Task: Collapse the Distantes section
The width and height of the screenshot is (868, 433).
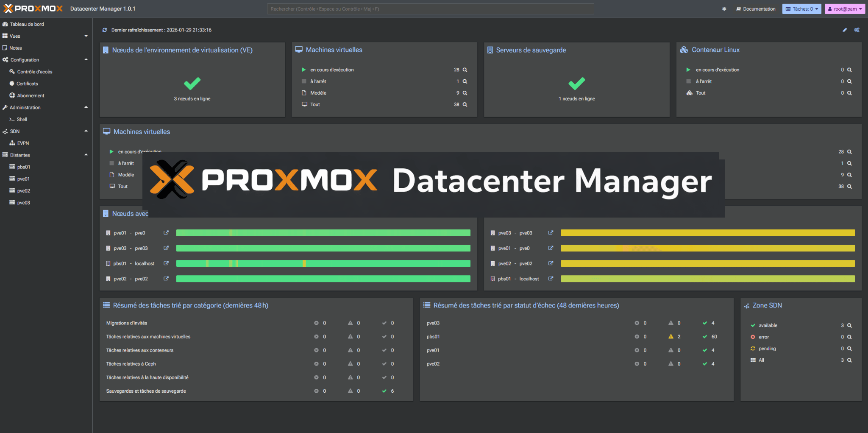Action: [x=86, y=155]
